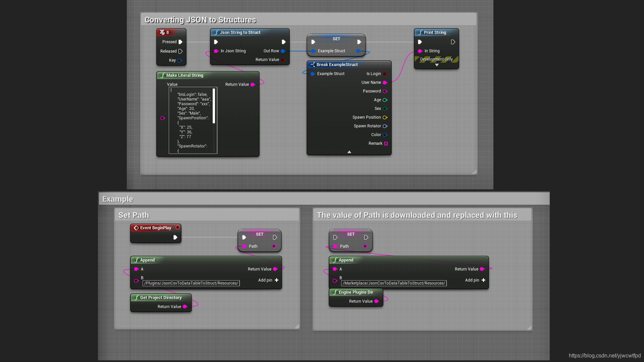This screenshot has height=362, width=644.
Task: Click the Pressed execution output pin
Action: 180,42
